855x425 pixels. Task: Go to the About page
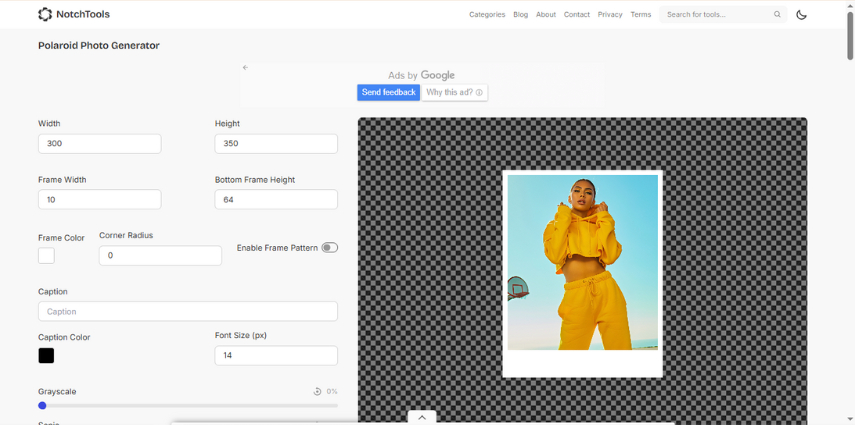pos(546,15)
